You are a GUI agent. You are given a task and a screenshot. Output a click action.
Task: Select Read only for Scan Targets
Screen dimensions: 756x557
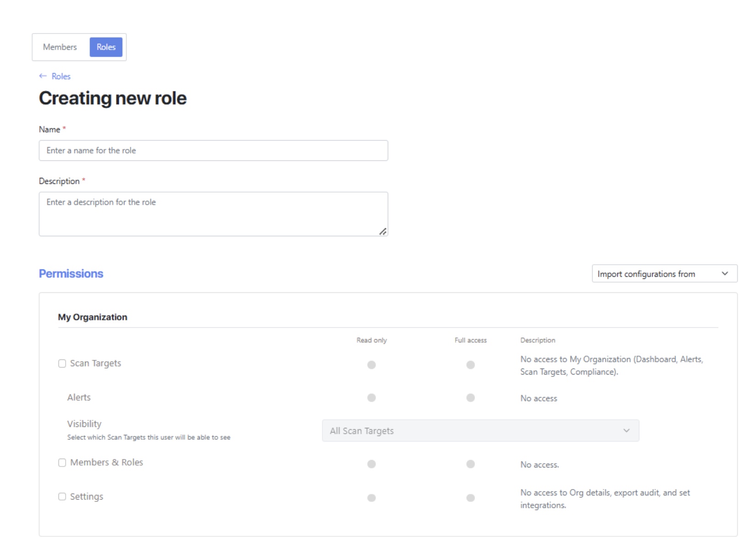click(x=372, y=365)
